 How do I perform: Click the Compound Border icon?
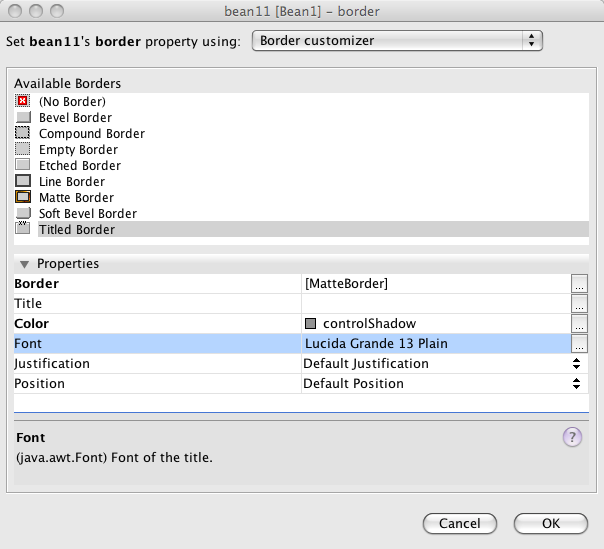pyautogui.click(x=23, y=133)
